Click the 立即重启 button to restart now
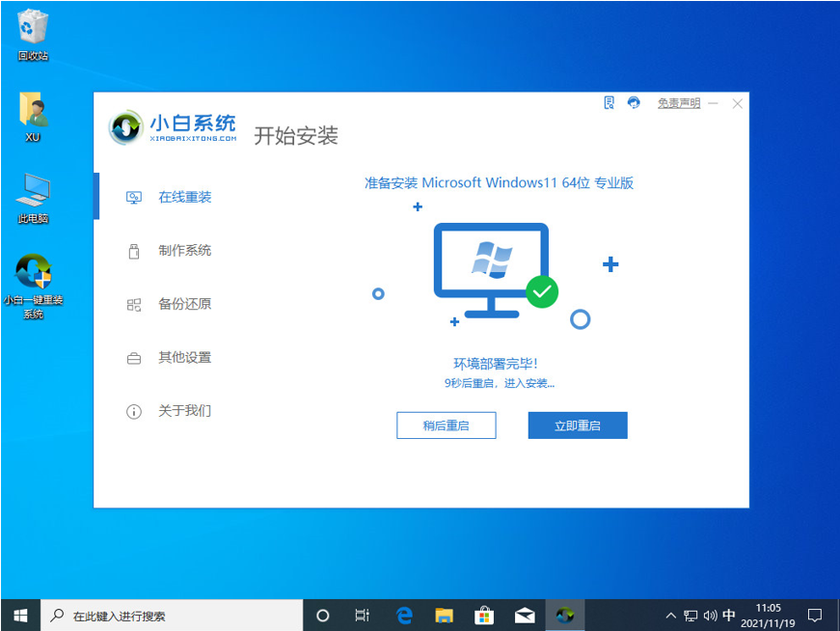 pos(577,425)
